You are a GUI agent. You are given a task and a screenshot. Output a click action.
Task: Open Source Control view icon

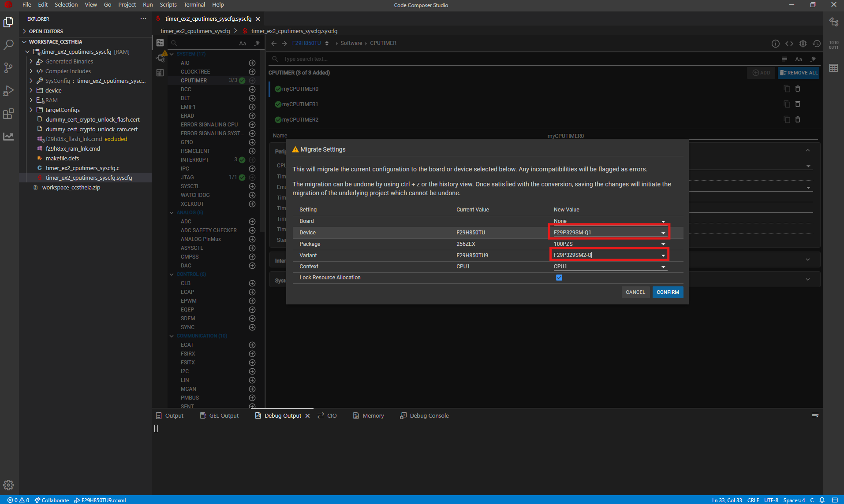click(x=8, y=67)
